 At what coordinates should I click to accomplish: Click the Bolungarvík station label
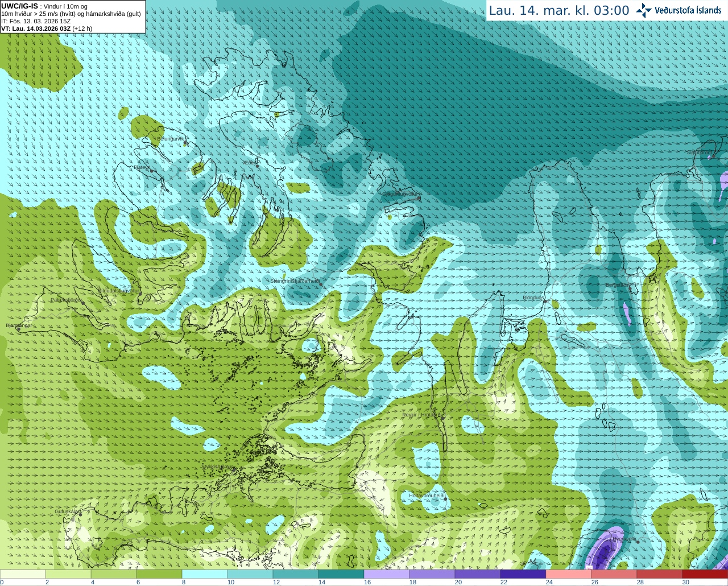coord(170,139)
